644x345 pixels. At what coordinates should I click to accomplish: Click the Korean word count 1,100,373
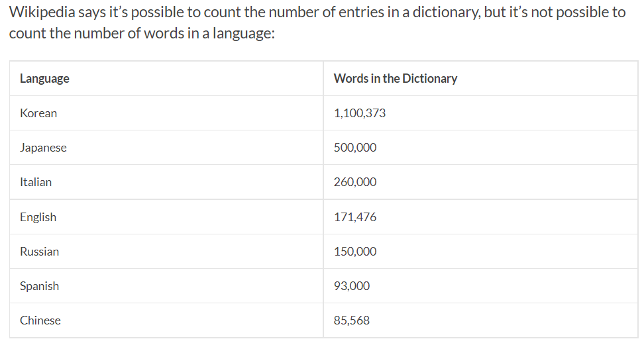360,113
